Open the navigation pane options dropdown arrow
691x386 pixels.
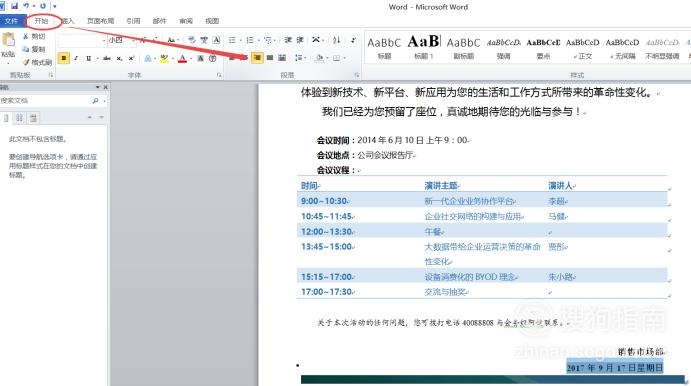tap(97, 87)
